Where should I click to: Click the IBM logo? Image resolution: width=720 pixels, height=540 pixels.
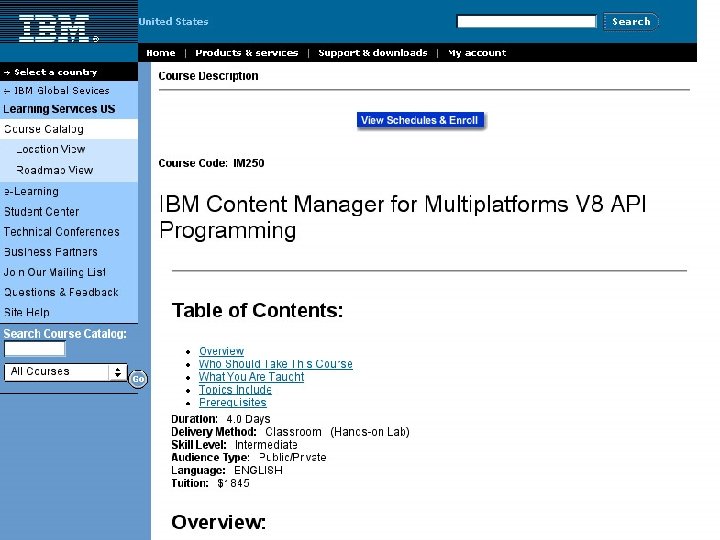[x=58, y=28]
